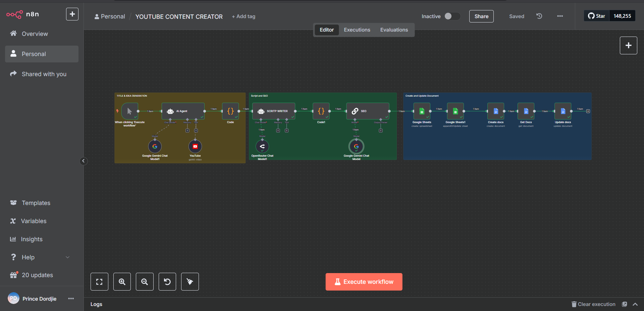Switch to the Evaluations tab

point(394,30)
